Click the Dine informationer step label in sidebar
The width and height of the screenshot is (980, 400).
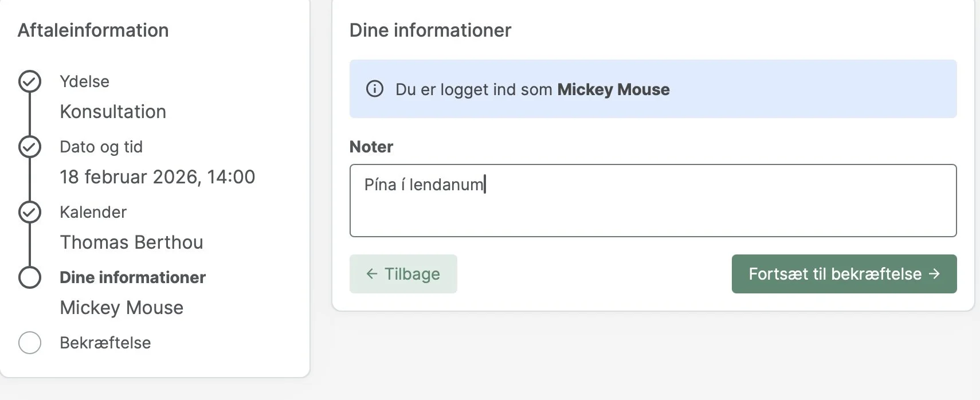(x=132, y=277)
